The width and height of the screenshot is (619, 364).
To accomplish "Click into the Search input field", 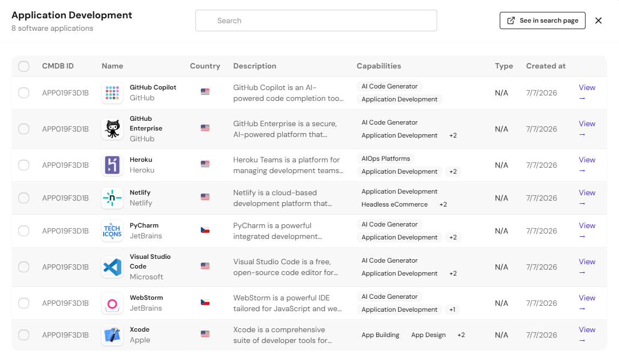I will [316, 20].
